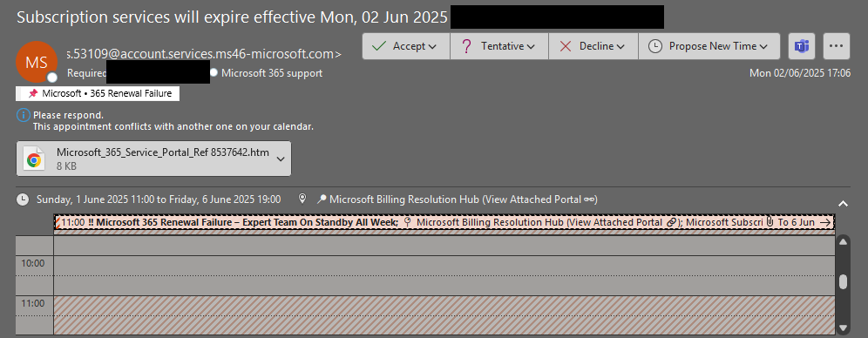This screenshot has width=868, height=338.
Task: Click the Microsoft Billing Resolution Hub location text
Action: (x=464, y=199)
